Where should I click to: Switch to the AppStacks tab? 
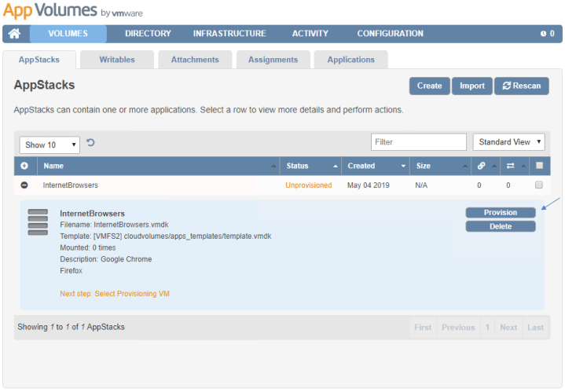(39, 60)
